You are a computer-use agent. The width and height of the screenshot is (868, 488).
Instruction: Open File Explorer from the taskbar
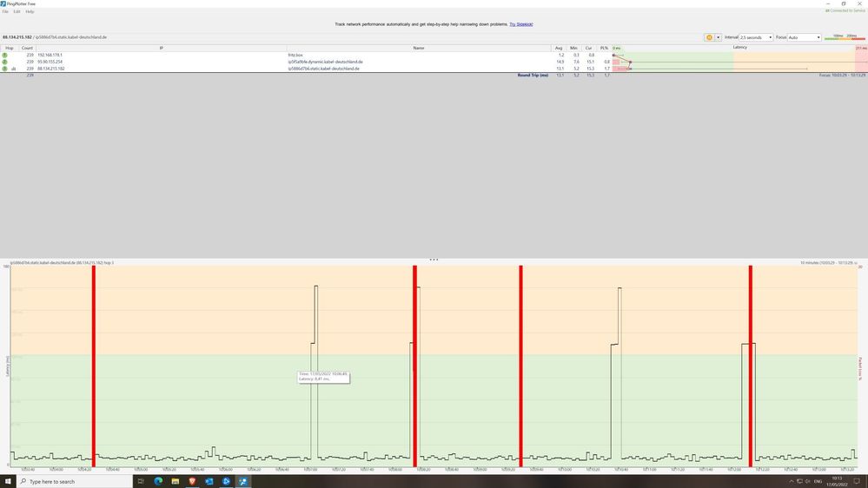pos(175,481)
